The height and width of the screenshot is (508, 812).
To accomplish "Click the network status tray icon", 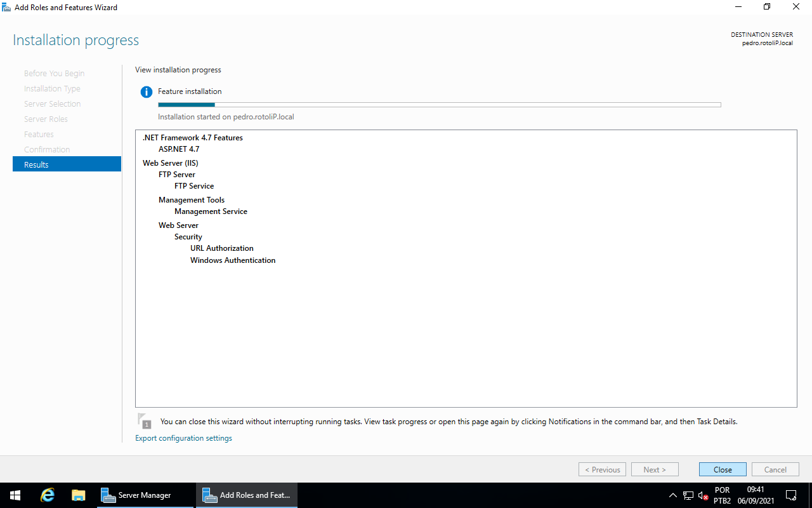I will [x=688, y=495].
